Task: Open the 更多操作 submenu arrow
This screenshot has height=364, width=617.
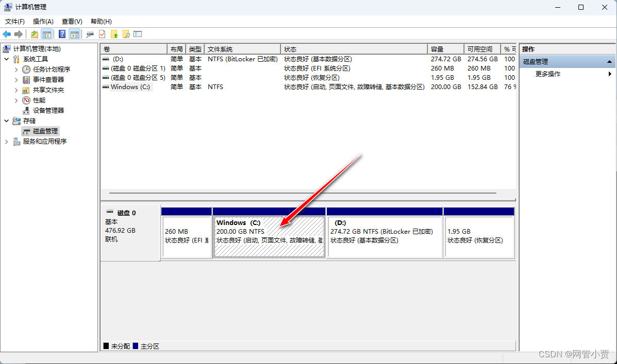Action: click(x=609, y=74)
